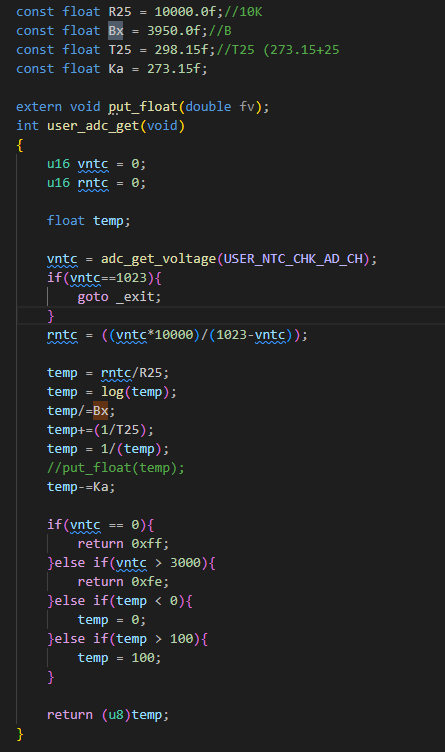The width and height of the screenshot is (445, 752).
Task: Click the 'temp = 100;' assignment
Action: (119, 658)
